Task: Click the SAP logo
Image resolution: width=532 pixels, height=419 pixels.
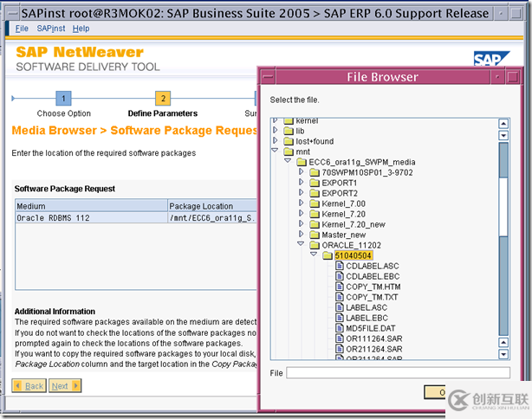Action: pyautogui.click(x=491, y=58)
